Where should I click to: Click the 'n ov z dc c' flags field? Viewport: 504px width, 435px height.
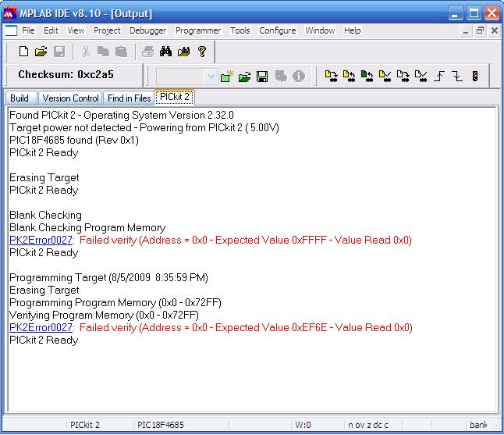(368, 425)
